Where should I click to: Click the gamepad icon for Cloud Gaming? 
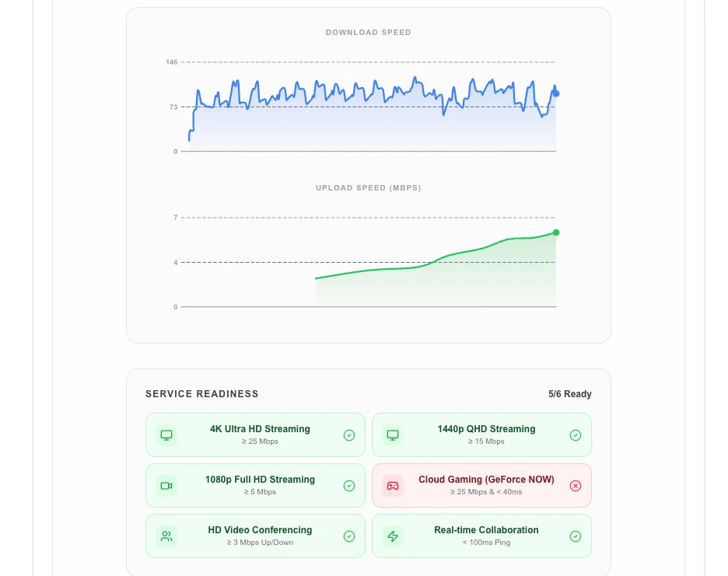(x=393, y=486)
